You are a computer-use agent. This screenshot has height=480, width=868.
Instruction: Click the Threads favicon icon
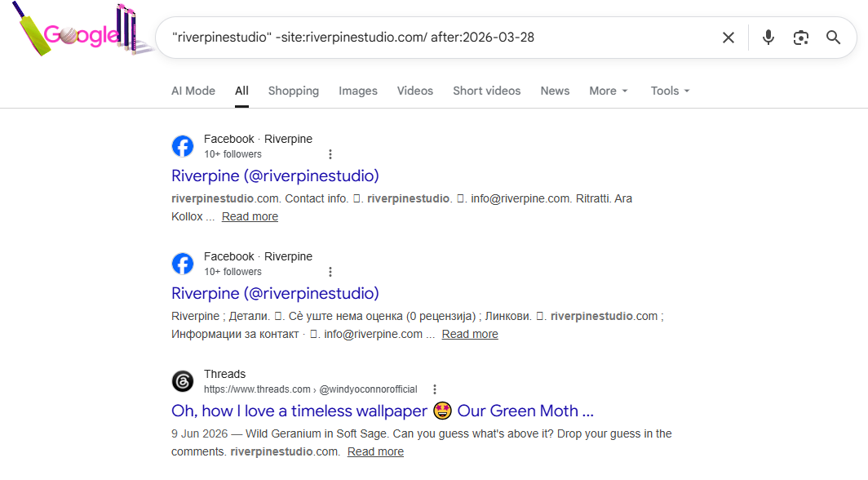pos(183,381)
